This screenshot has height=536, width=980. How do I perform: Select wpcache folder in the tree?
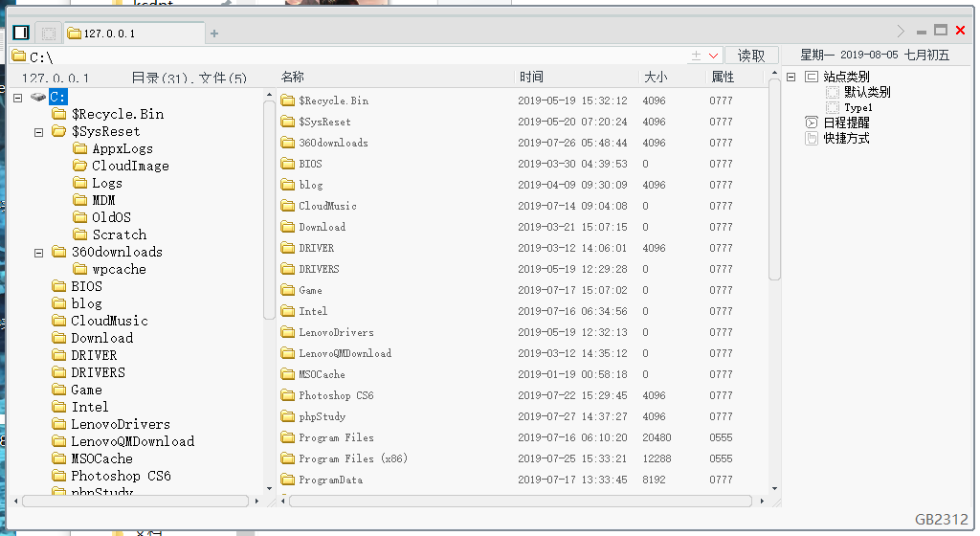point(119,269)
